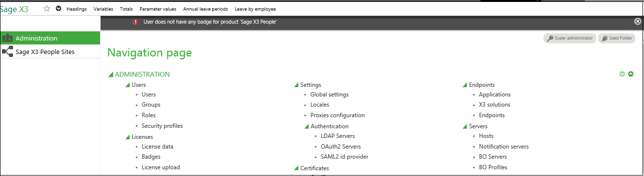Open X3 solutions link
Image resolution: width=644 pixels, height=176 pixels.
(x=495, y=105)
